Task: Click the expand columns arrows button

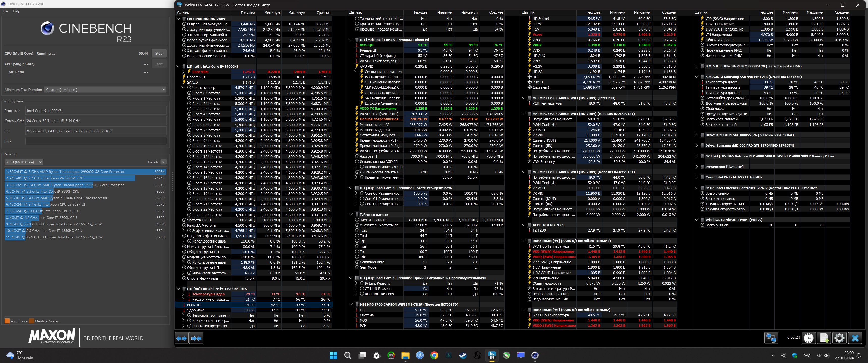Action: (182, 338)
